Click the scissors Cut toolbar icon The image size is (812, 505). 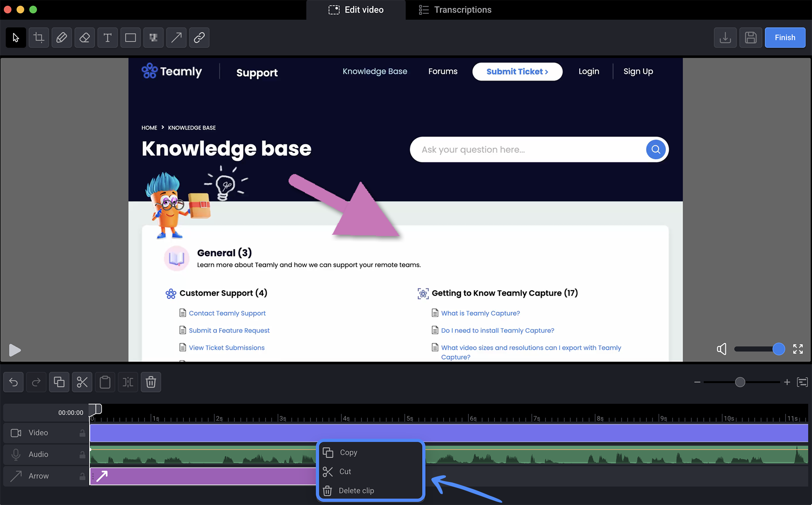pos(82,382)
